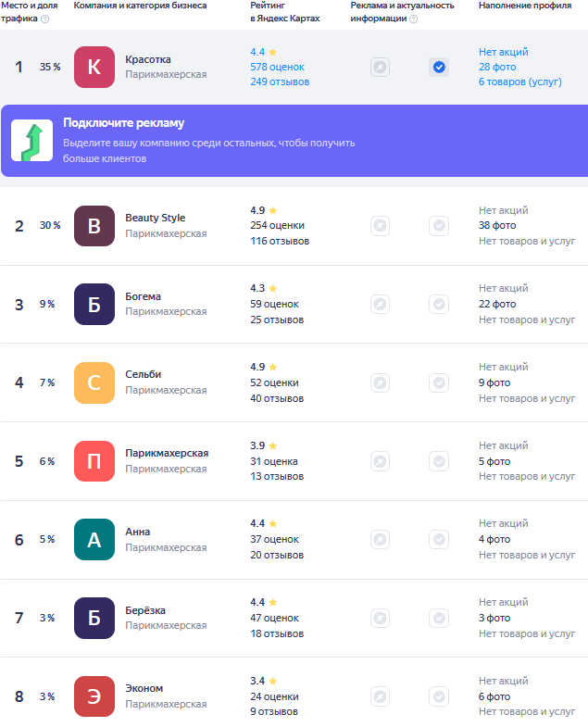Click '6 фото' in Эконом row
This screenshot has height=727, width=588.
494,696
